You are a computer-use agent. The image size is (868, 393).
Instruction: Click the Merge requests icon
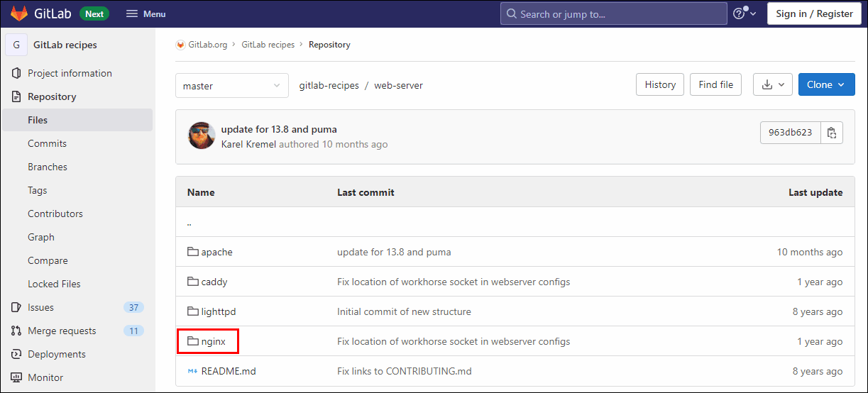point(16,331)
